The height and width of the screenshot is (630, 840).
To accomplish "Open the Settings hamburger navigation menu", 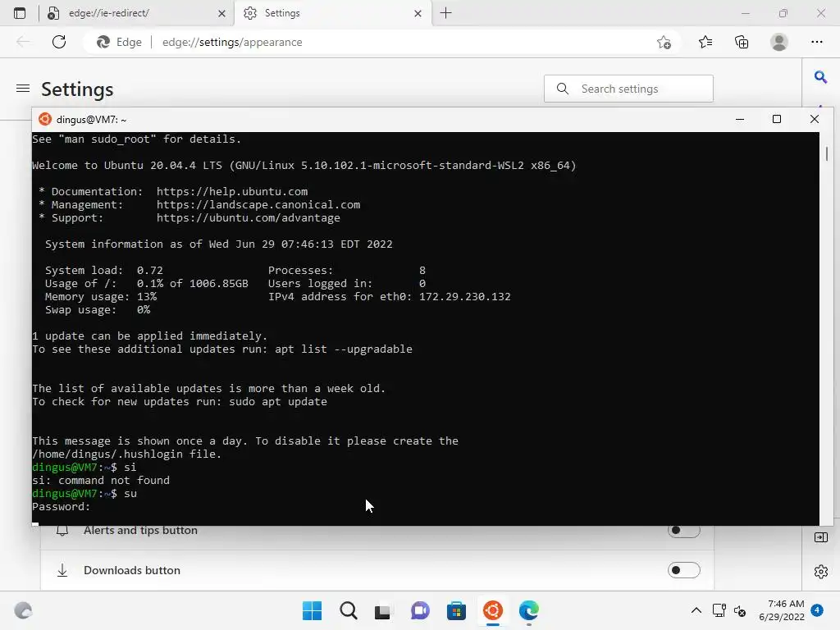I will pyautogui.click(x=22, y=89).
